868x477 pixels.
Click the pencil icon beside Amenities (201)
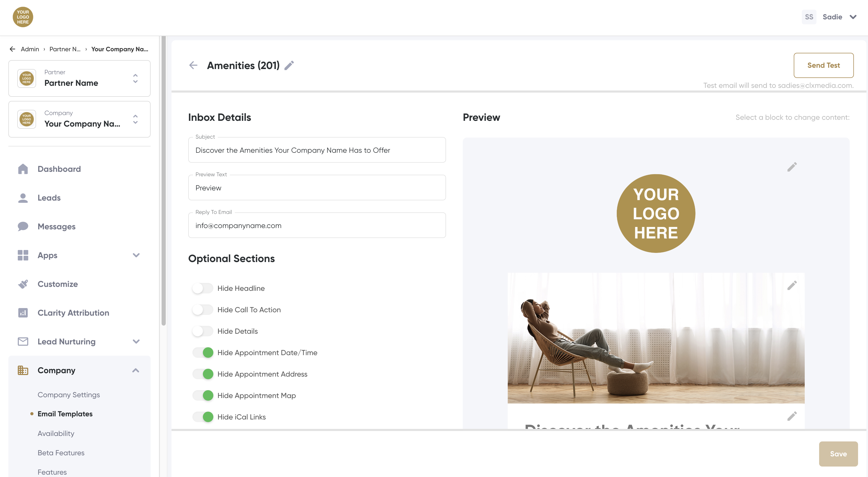pos(289,65)
